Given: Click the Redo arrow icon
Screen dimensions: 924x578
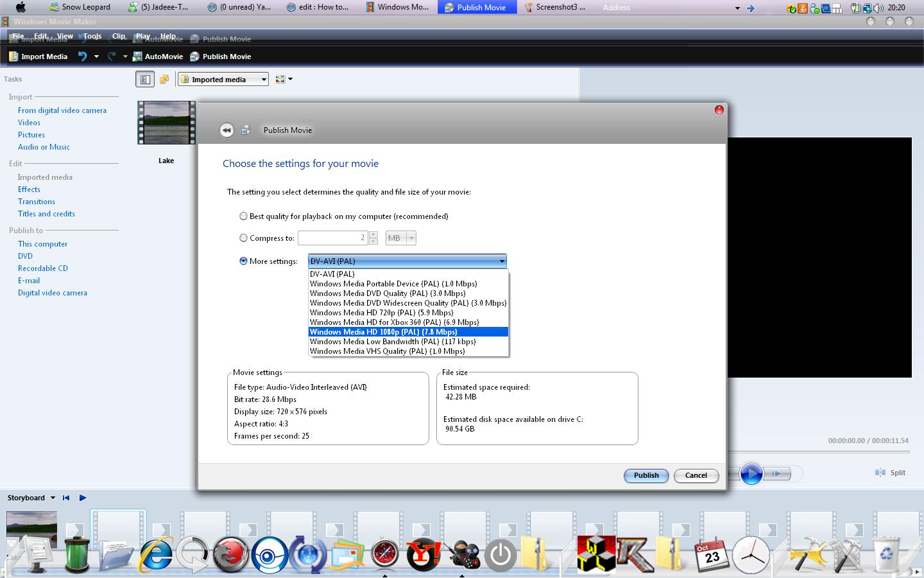Looking at the screenshot, I should tap(111, 57).
